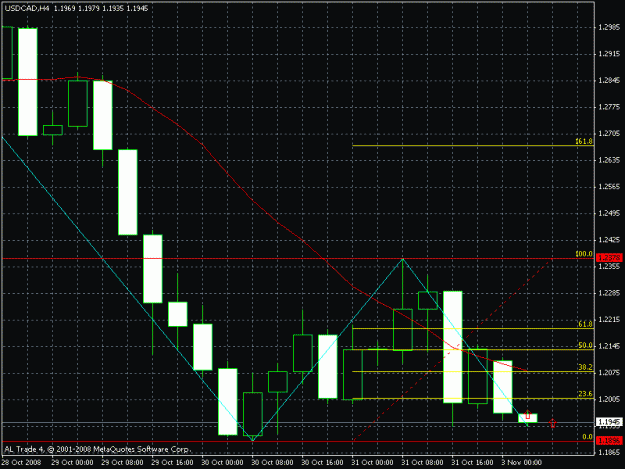Click the 1.2005 price axis label
This screenshot has width=625, height=469.
(609, 399)
